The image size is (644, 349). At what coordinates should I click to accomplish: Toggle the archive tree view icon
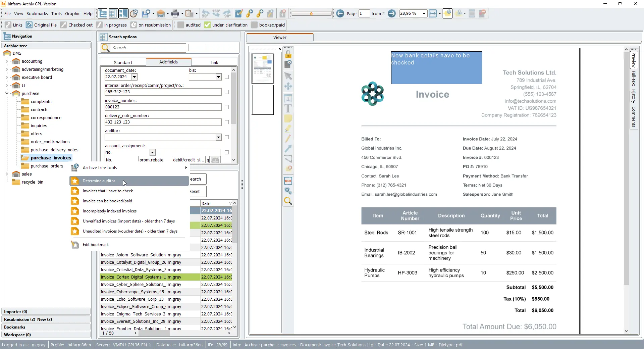point(103,13)
